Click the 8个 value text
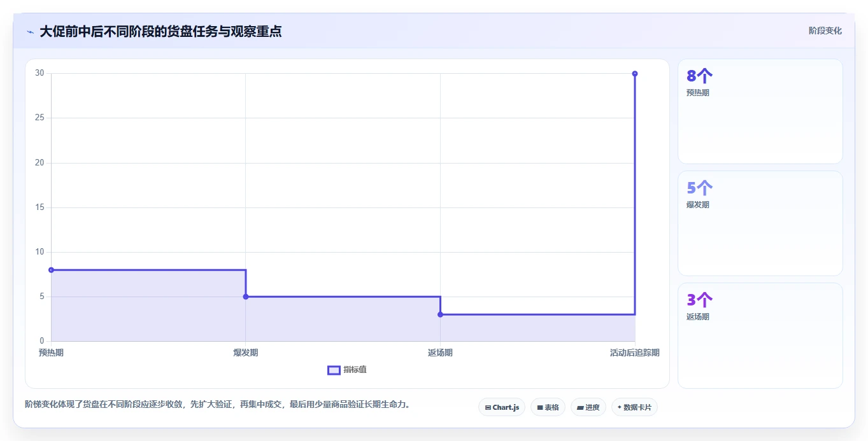868x441 pixels. 699,76
